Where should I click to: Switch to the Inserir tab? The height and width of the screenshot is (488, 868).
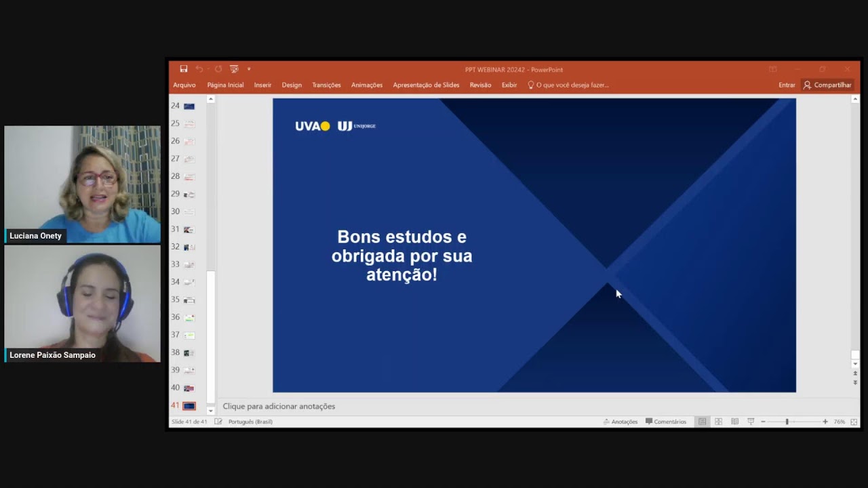tap(262, 85)
